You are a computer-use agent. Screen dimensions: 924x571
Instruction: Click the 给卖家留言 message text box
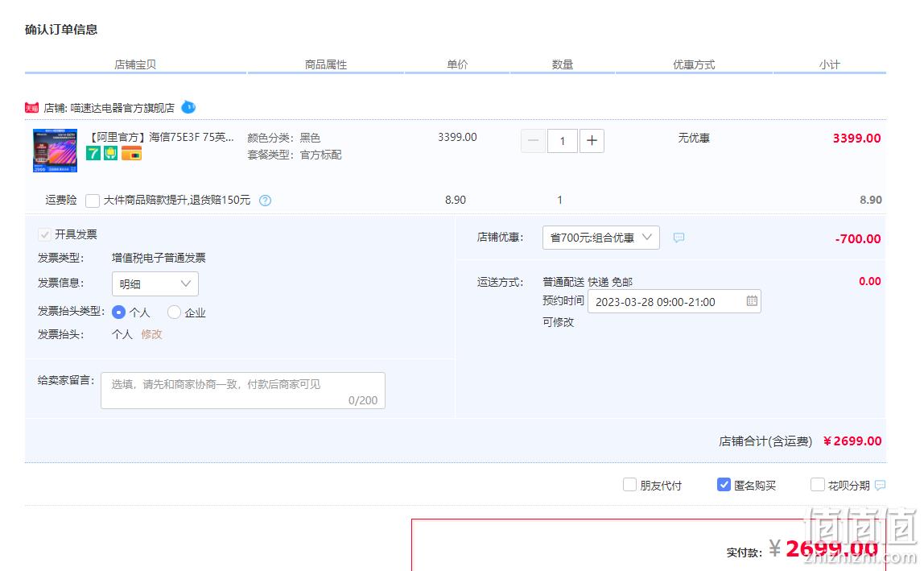tap(243, 391)
